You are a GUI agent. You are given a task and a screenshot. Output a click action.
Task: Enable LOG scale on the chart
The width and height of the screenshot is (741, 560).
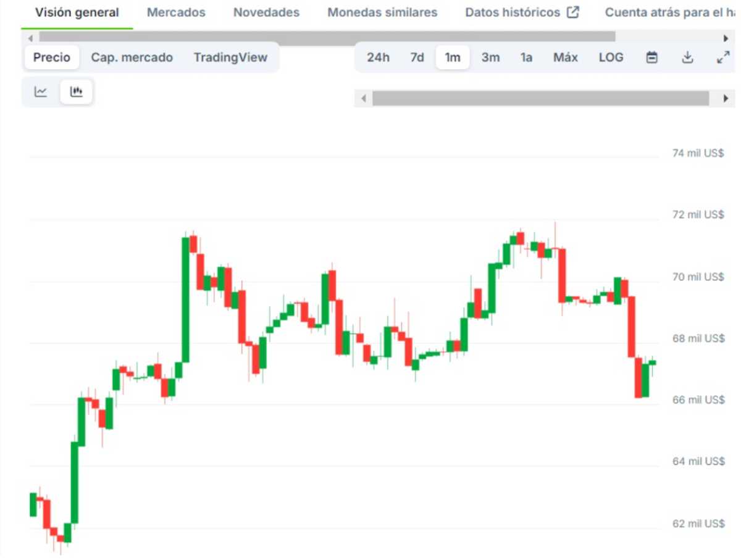(611, 57)
